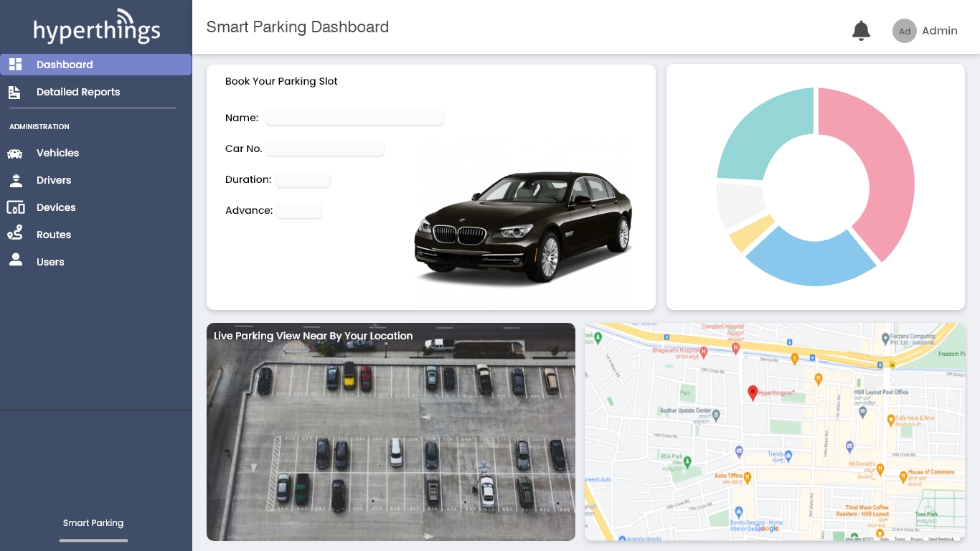The width and height of the screenshot is (980, 551).
Task: Click the Google logo on the map
Action: tap(767, 529)
